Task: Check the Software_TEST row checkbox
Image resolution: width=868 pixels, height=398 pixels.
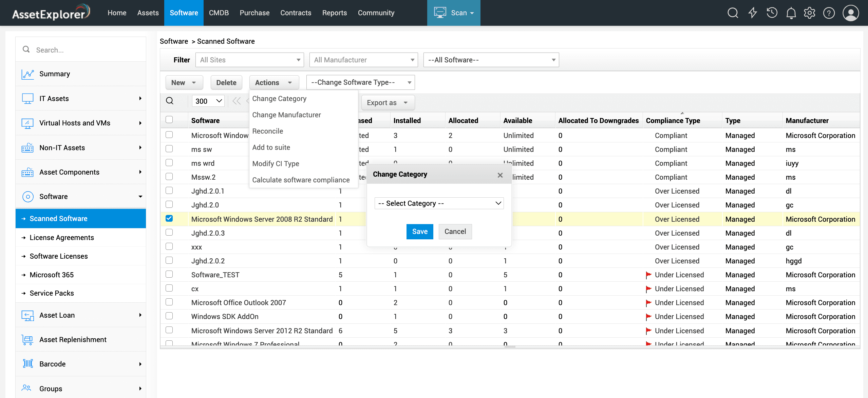Action: (169, 274)
